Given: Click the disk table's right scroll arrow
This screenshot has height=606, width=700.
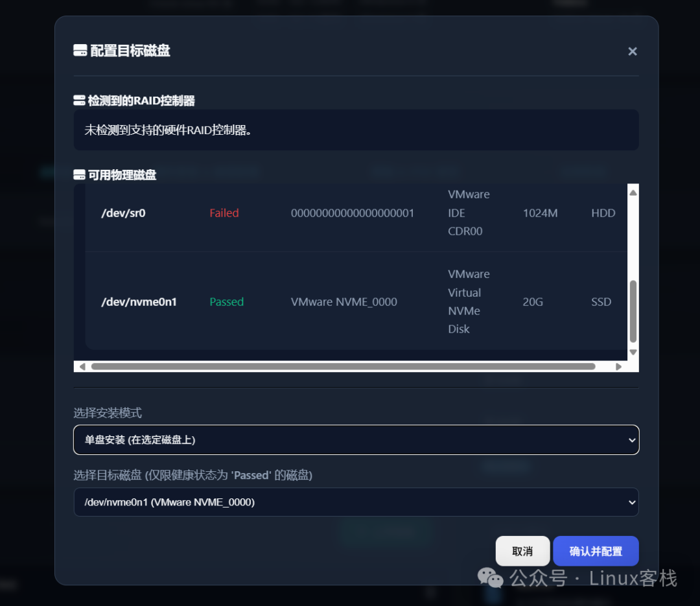Looking at the screenshot, I should pyautogui.click(x=618, y=367).
